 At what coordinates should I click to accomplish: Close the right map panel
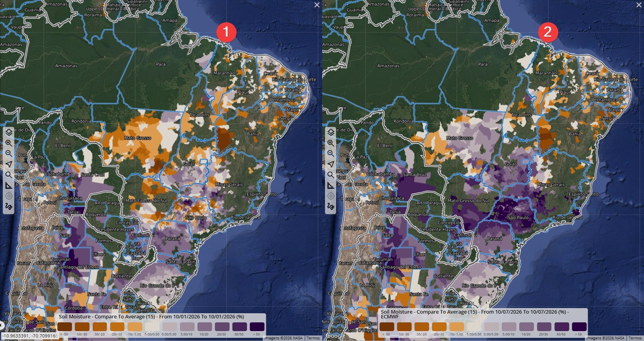tap(639, 5)
